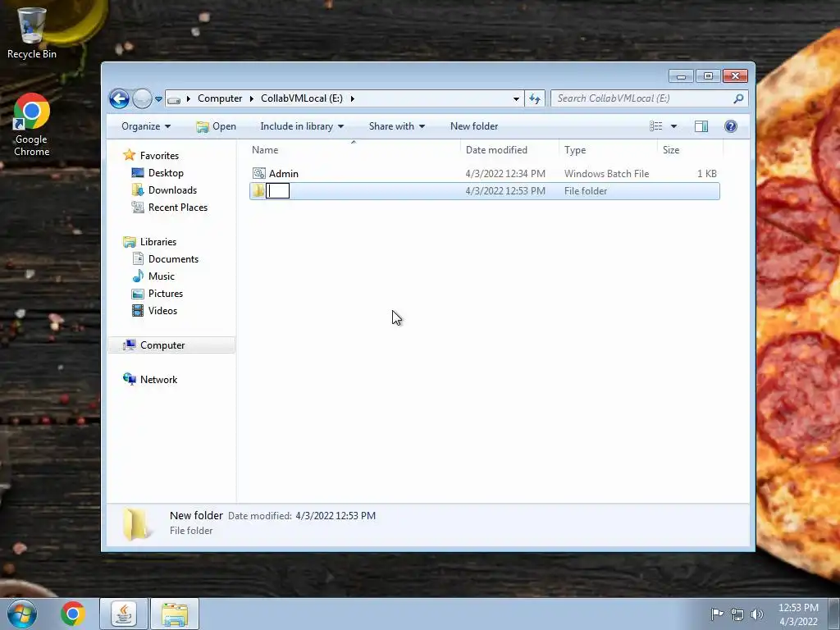The width and height of the screenshot is (840, 630).
Task: Click the drive icon in address bar
Action: click(x=174, y=99)
